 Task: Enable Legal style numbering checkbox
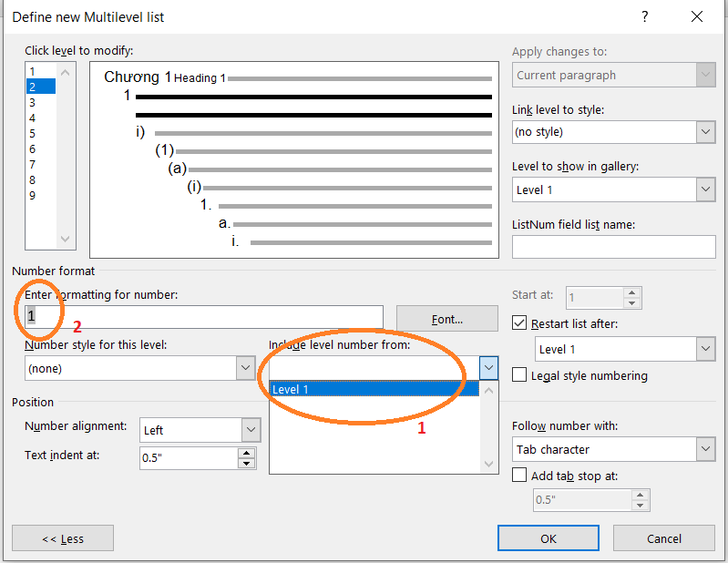point(519,375)
